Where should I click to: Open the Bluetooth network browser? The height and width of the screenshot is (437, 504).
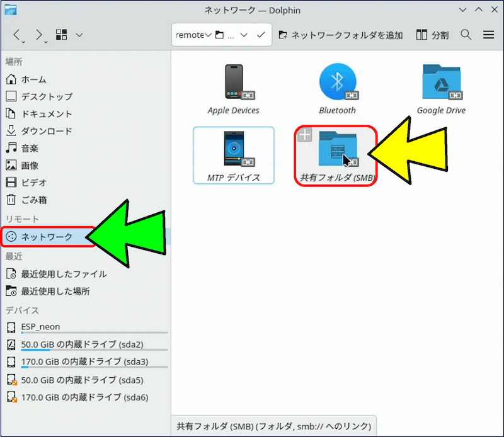tap(338, 82)
